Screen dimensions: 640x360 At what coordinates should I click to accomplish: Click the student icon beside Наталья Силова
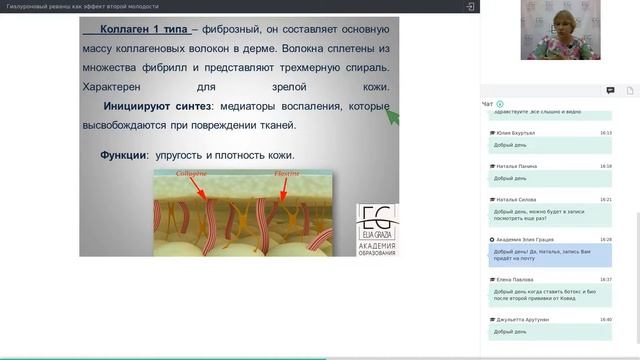(492, 200)
